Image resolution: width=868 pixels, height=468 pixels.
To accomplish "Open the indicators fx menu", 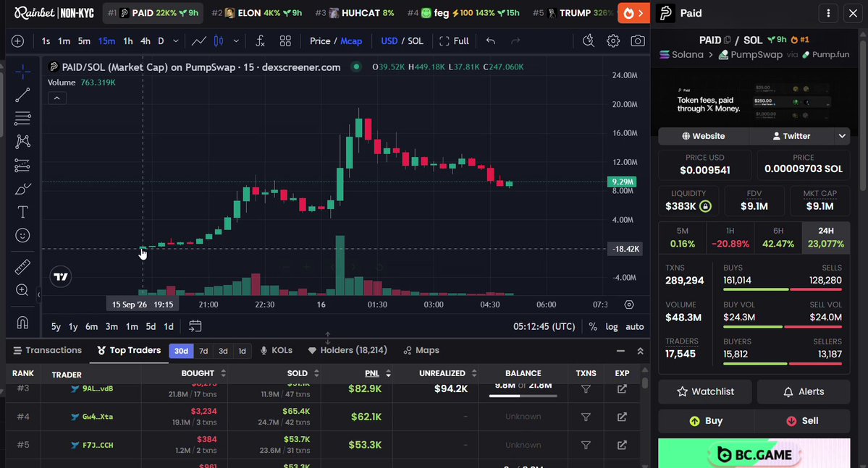I will [x=260, y=41].
